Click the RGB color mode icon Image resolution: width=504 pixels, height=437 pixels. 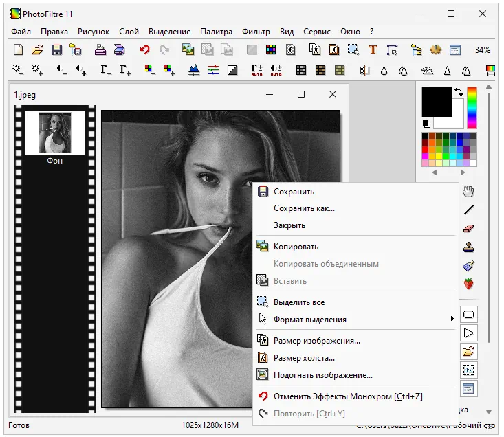click(x=271, y=49)
